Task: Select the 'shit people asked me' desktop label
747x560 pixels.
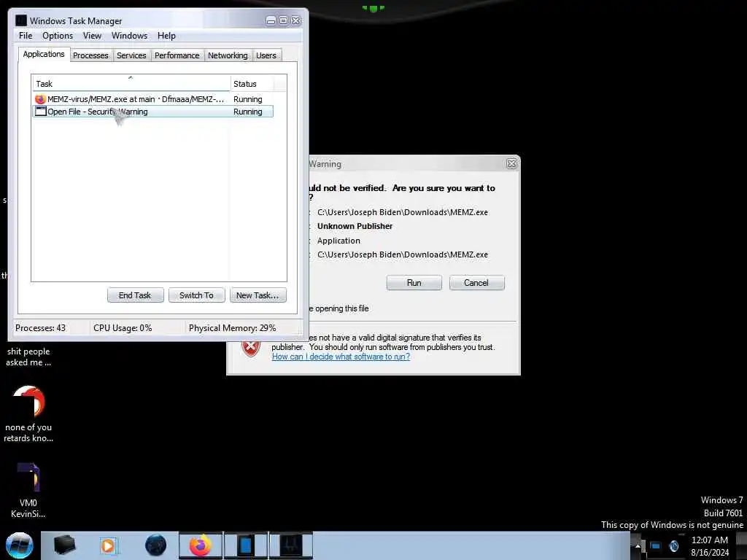Action: click(x=28, y=357)
